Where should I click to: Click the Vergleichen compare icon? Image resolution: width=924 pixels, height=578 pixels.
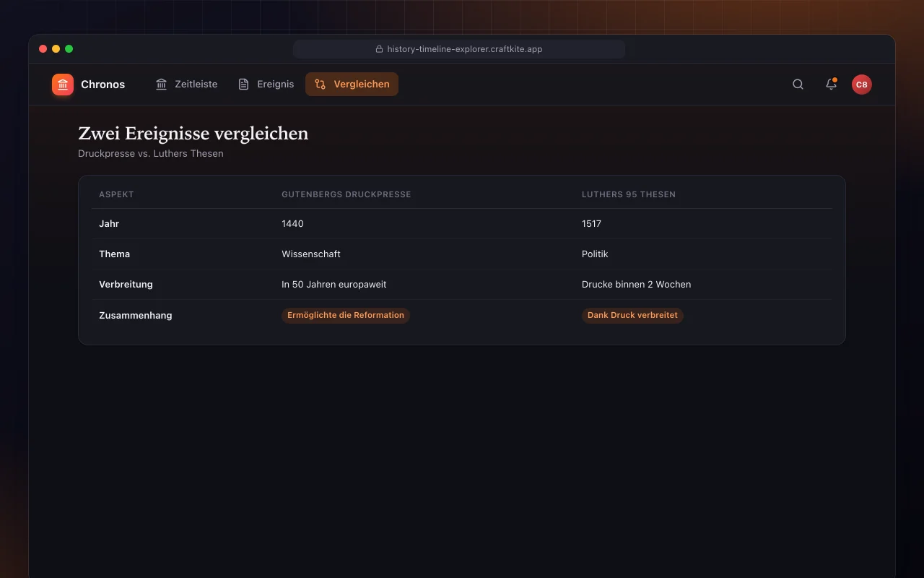[x=321, y=85]
